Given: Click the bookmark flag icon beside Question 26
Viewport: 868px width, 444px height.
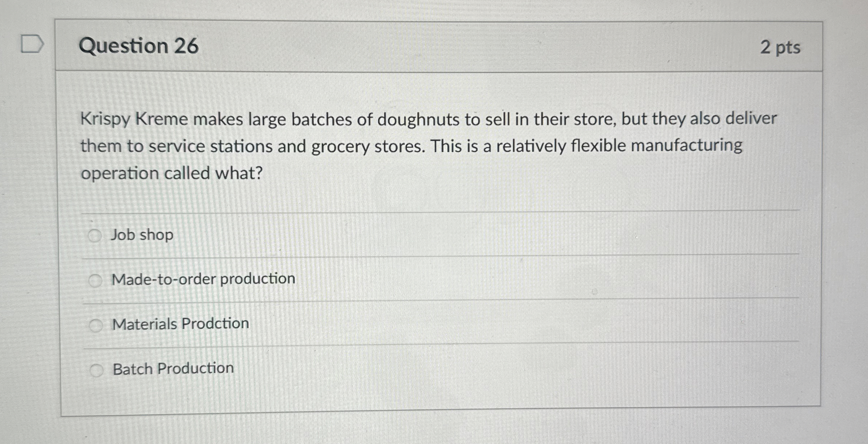Looking at the screenshot, I should click(x=32, y=43).
